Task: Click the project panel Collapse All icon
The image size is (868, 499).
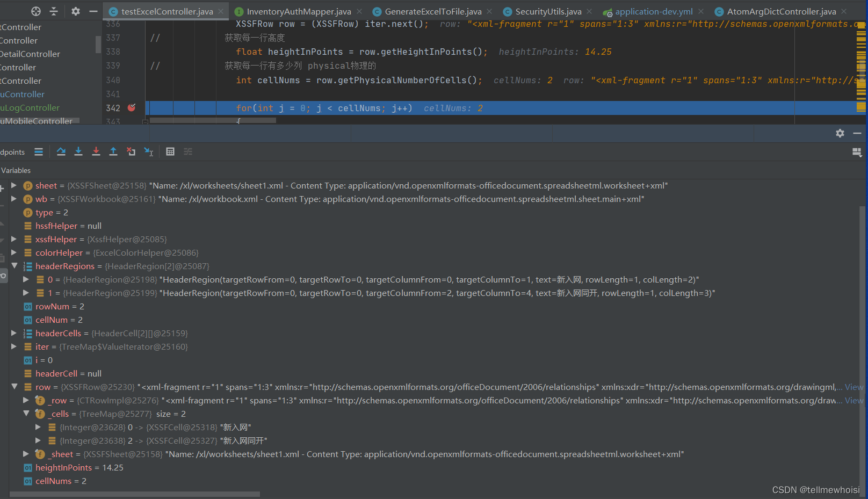Action: click(x=54, y=11)
